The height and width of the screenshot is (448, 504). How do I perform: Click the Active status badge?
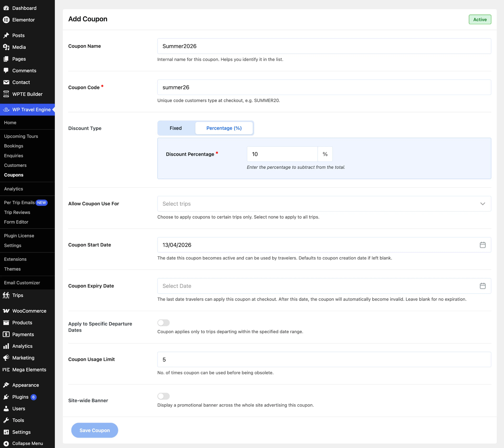[x=480, y=19]
